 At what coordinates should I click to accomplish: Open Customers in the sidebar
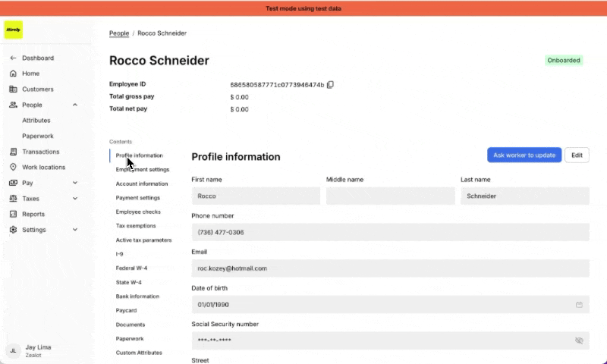coord(37,89)
